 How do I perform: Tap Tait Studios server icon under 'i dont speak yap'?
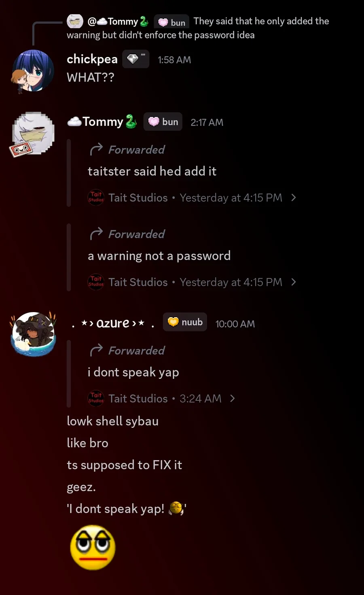(96, 398)
